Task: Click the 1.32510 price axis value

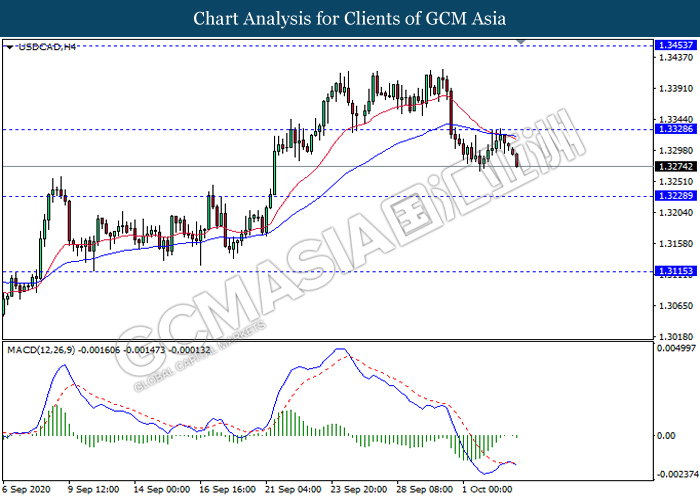Action: click(676, 181)
